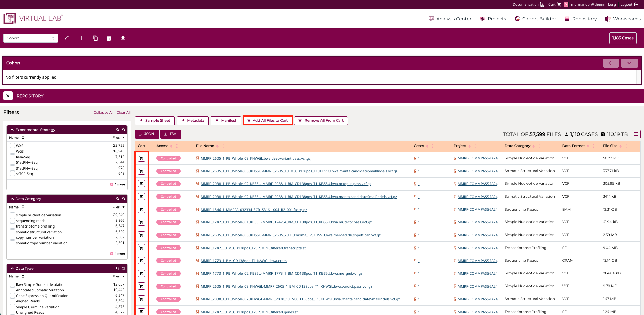Toggle the Files count sort arrow under Experimental Strategy
The height and width of the screenshot is (315, 644).
point(123,138)
